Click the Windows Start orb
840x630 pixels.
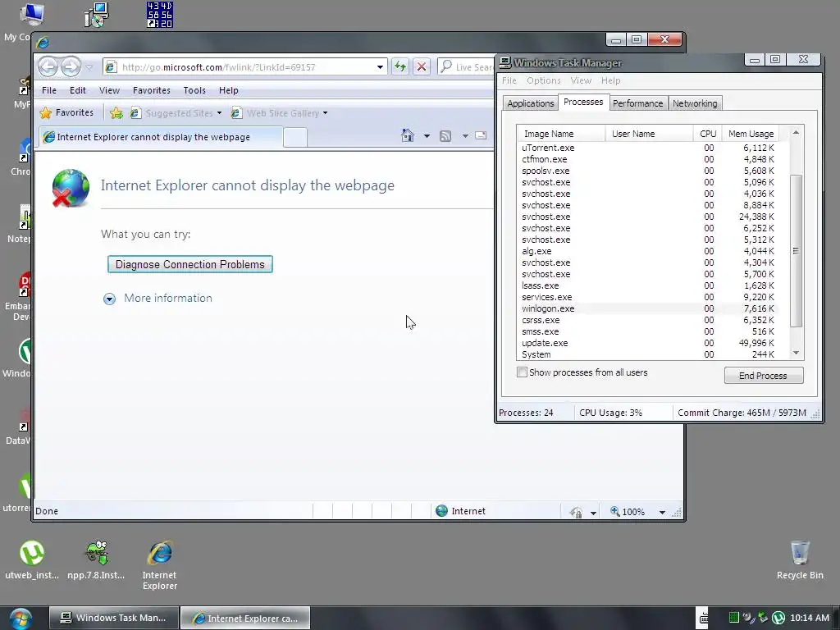pos(21,619)
